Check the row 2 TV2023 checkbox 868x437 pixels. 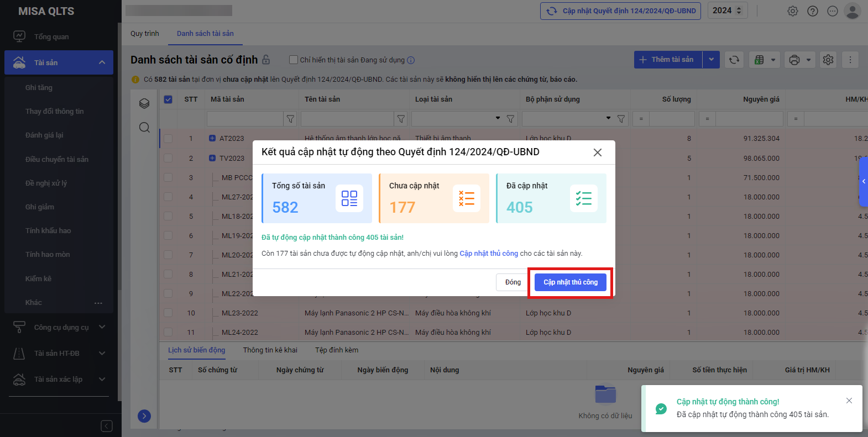[168, 158]
